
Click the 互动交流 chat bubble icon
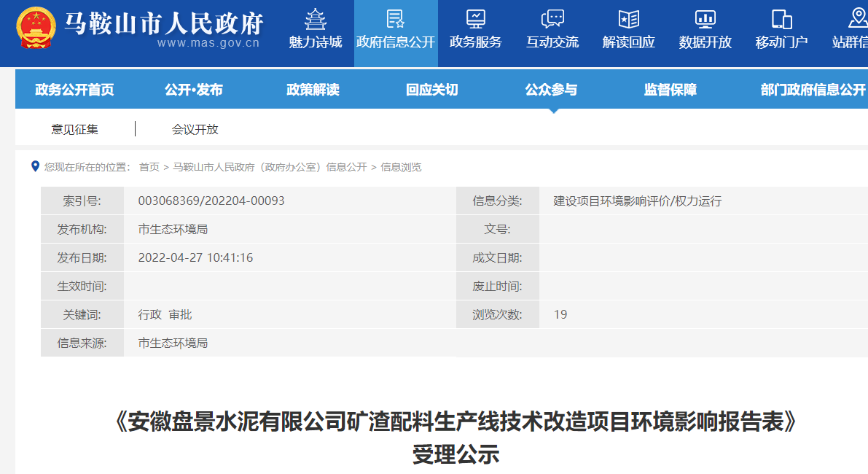(x=552, y=19)
